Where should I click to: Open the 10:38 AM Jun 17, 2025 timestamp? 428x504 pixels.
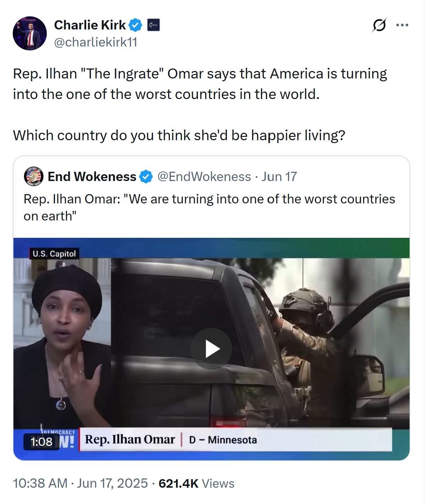[x=80, y=483]
